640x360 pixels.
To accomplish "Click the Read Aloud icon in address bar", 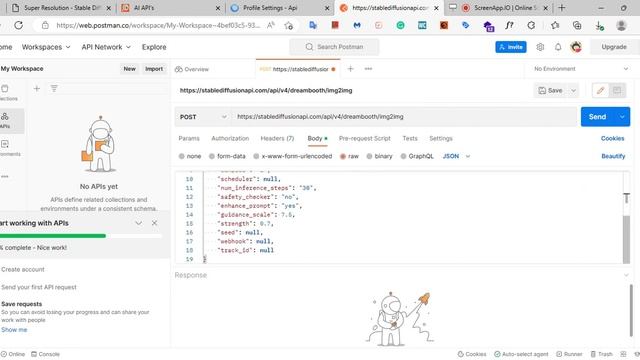I will [x=271, y=25].
